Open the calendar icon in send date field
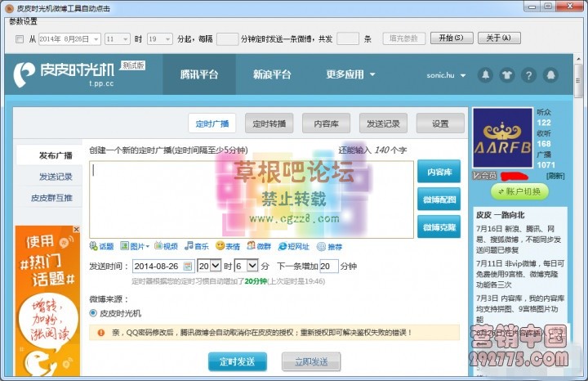Screen dimensions: 588x381 (x=188, y=267)
